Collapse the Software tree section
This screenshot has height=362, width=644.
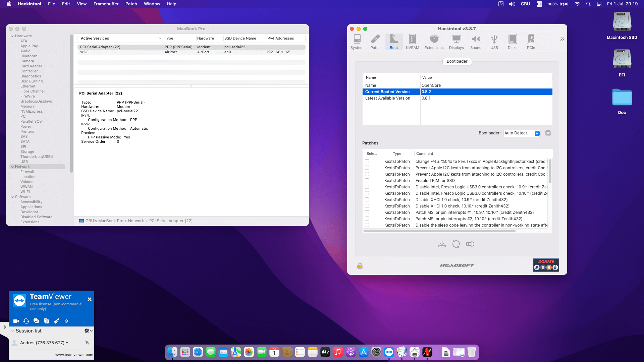12,197
